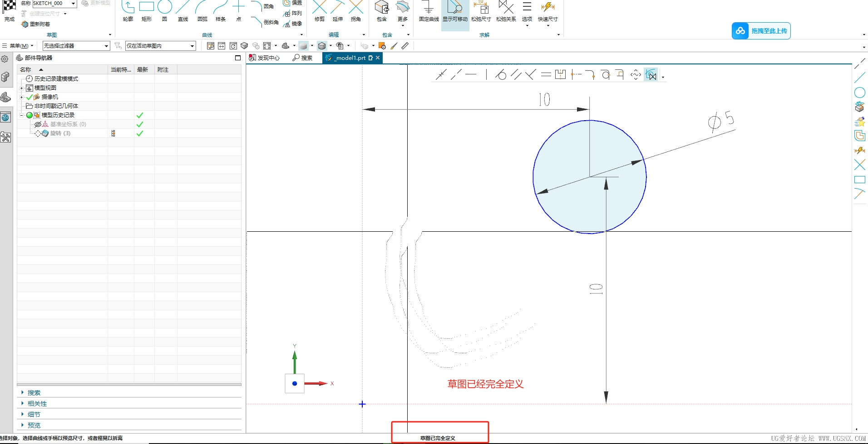This screenshot has width=868, height=444.
Task: Open the sketch name SKETCH_000 dropdown
Action: click(x=73, y=4)
